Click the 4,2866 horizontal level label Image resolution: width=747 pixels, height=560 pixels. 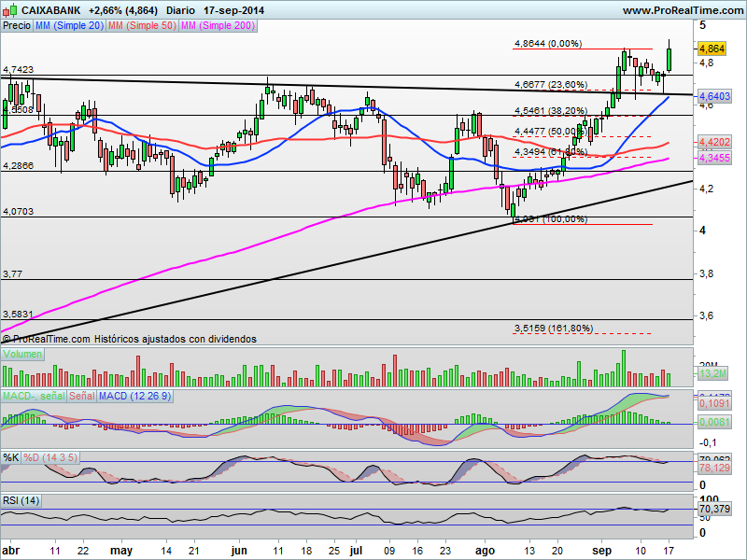click(18, 166)
